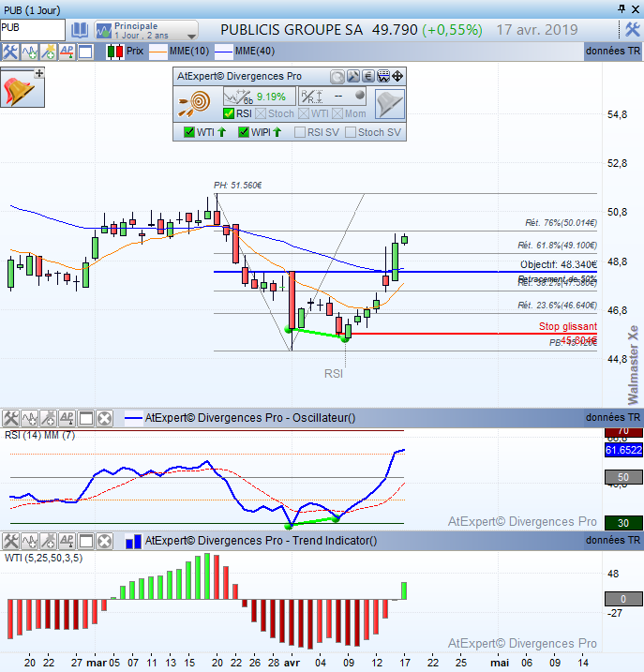Click the euro icon in Divergences Pro header

tap(368, 77)
